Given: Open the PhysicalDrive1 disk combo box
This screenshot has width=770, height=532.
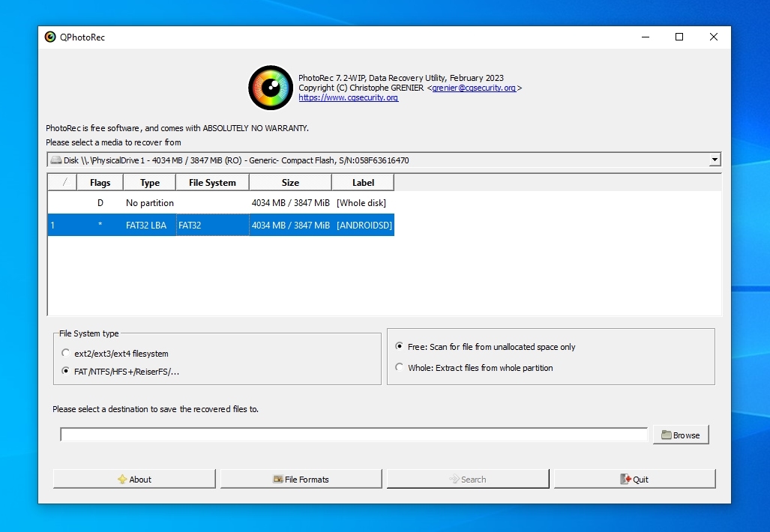Looking at the screenshot, I should (384, 160).
